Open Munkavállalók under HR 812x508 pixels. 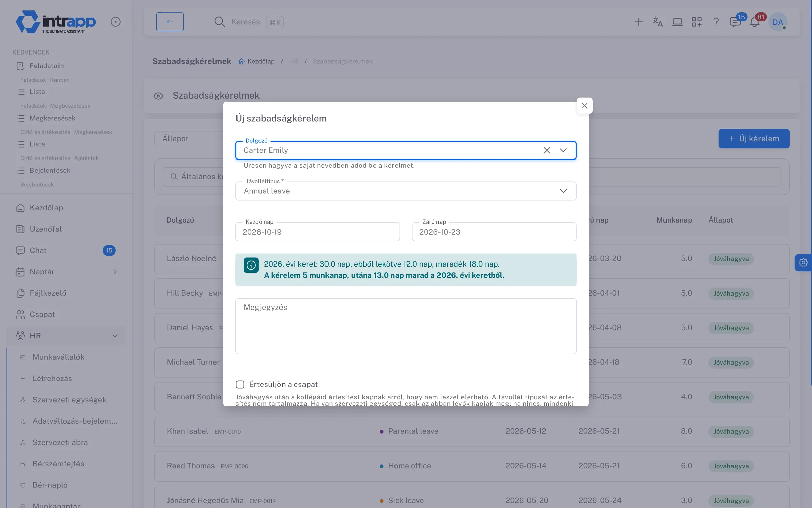coord(58,357)
